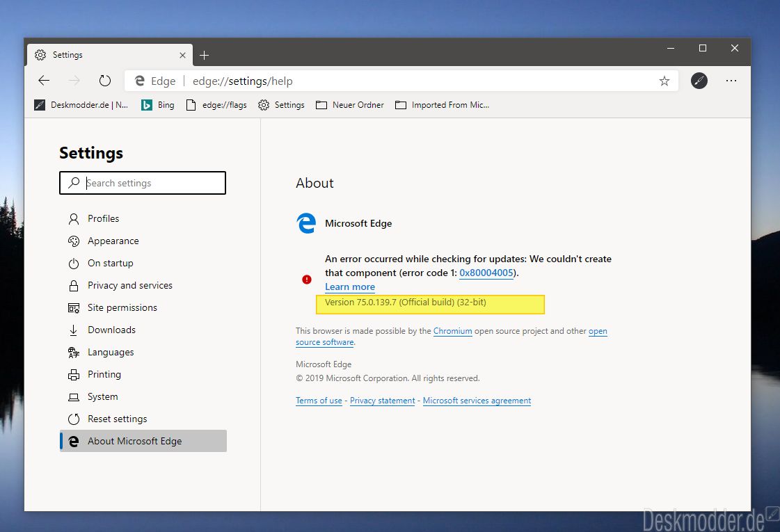Viewport: 780px width, 532px height.
Task: Click the error code 0x80004005 link
Action: point(486,273)
